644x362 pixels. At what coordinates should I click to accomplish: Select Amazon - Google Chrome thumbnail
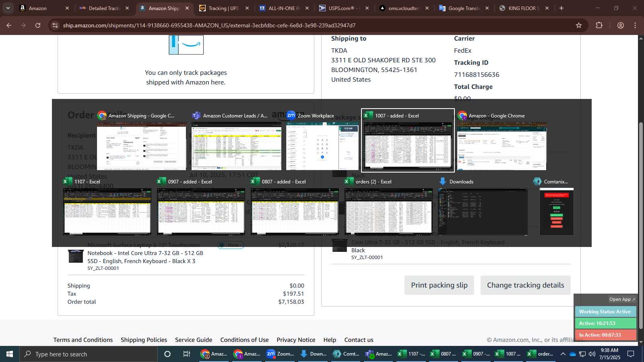(x=502, y=141)
